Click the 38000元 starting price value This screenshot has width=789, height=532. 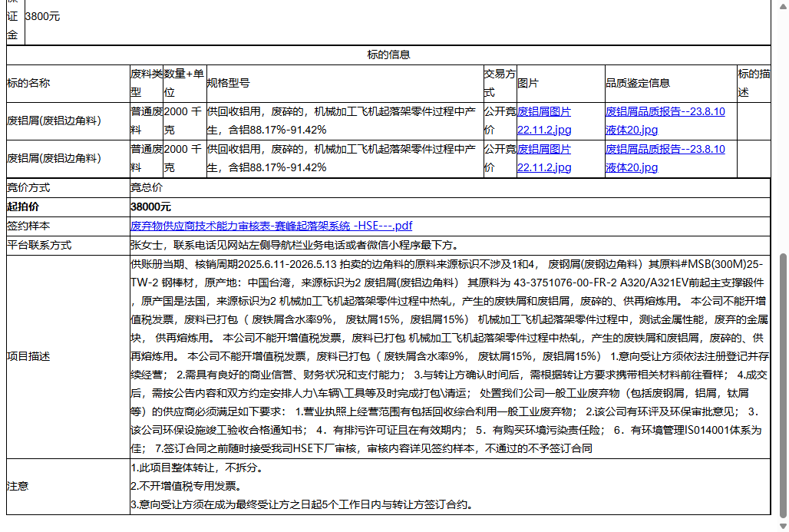[151, 207]
